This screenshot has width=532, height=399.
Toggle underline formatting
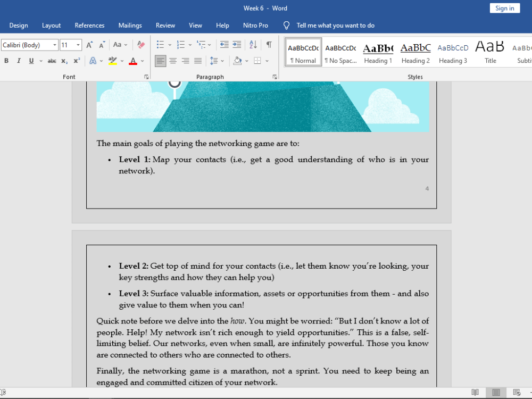(x=31, y=61)
